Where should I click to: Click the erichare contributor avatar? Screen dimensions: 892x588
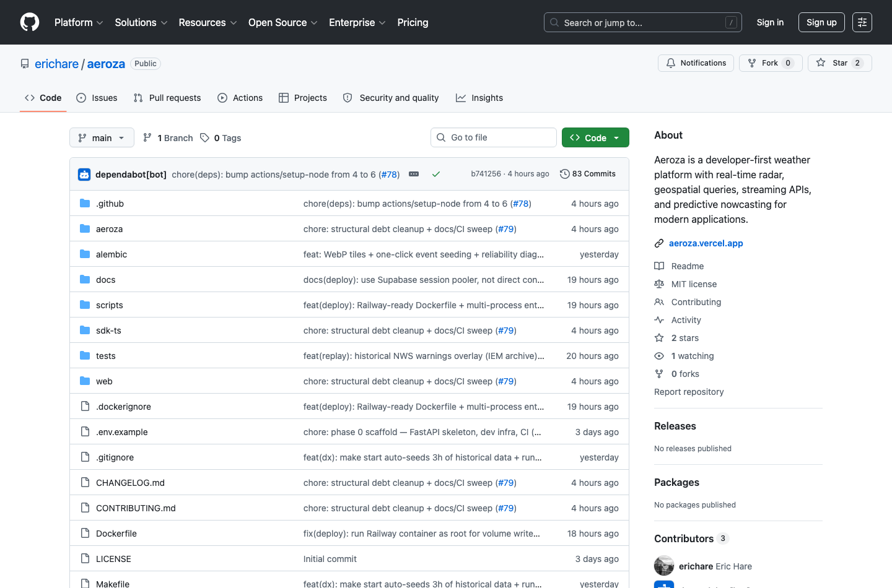click(664, 566)
